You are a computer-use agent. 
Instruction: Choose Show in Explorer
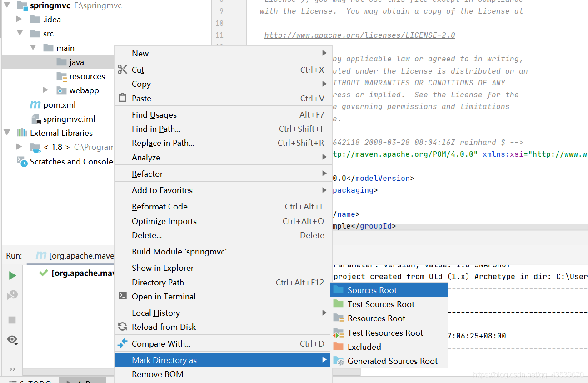[x=223, y=268]
